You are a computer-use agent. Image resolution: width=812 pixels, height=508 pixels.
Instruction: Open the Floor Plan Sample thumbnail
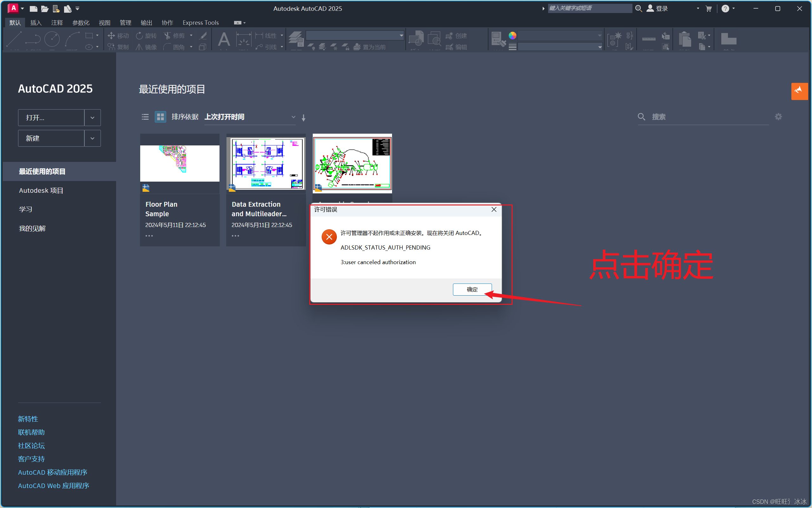(180, 164)
